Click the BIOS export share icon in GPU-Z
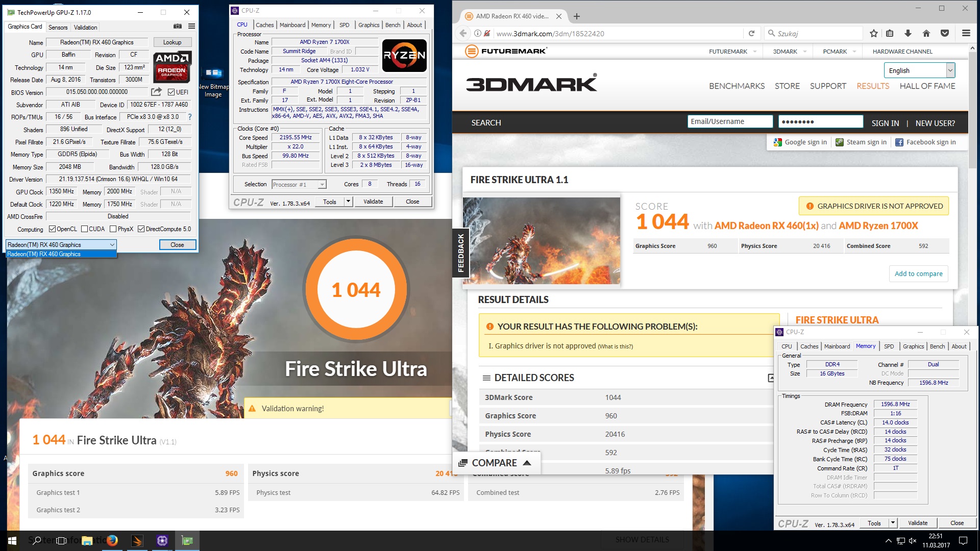 [156, 92]
